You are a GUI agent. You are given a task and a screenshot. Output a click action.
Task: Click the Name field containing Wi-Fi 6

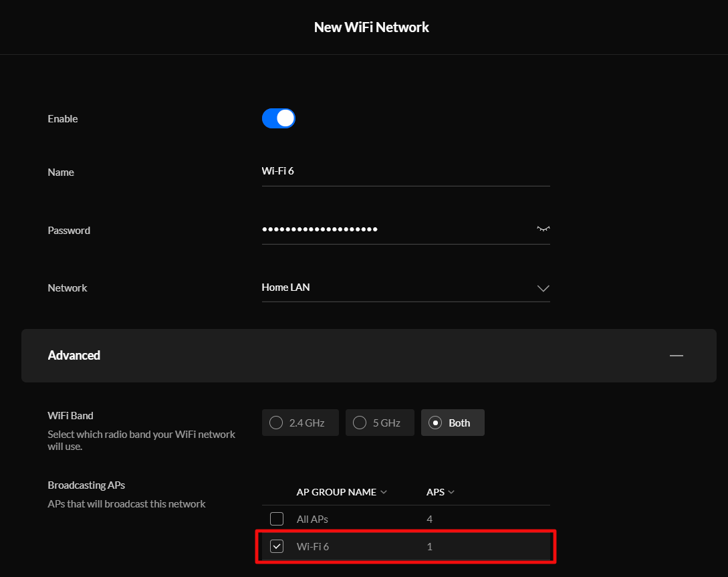pos(405,171)
